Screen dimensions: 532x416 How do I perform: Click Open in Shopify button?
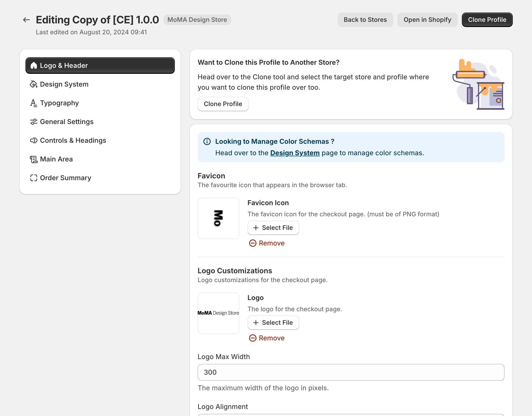tap(427, 20)
